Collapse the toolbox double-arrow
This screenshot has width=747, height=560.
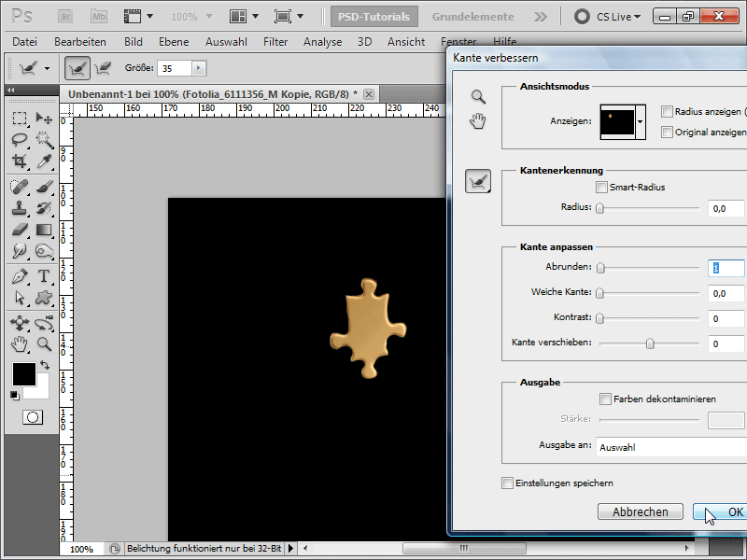tap(11, 90)
